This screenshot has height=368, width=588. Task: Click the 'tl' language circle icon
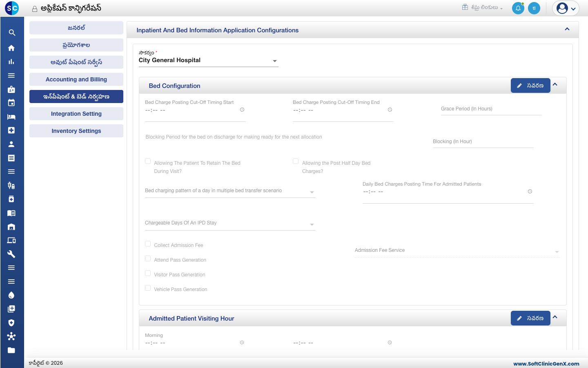[534, 8]
